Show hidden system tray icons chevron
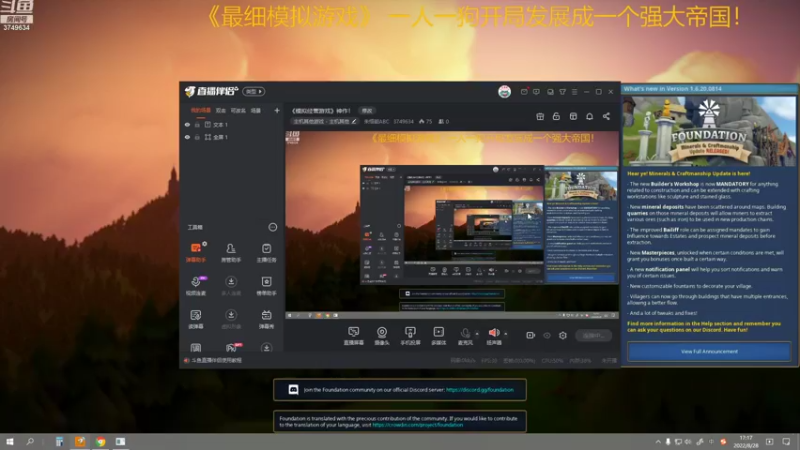The image size is (800, 450). pos(658,442)
